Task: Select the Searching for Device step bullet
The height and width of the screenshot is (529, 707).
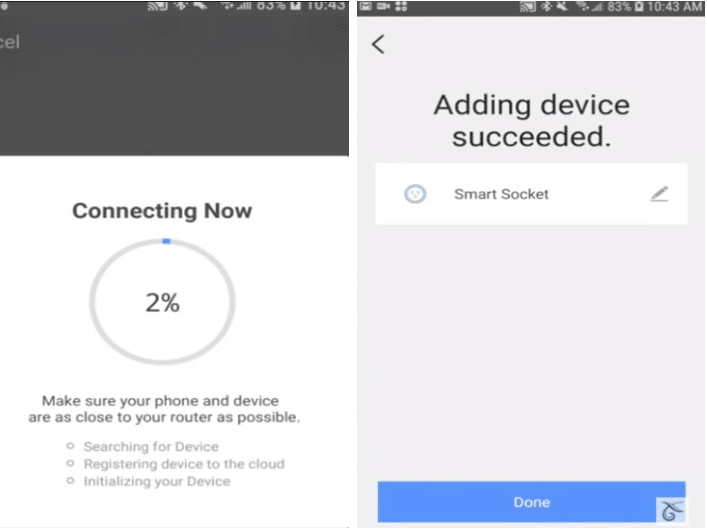Action: [x=70, y=446]
